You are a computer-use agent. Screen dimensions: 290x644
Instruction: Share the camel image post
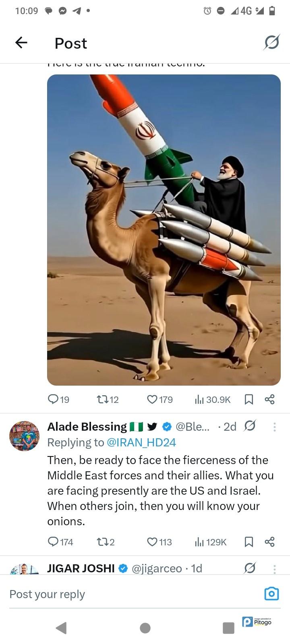click(x=269, y=399)
